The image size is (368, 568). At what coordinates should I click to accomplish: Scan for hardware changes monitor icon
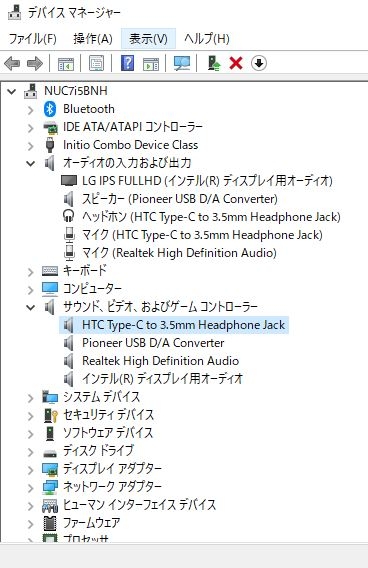point(181,63)
